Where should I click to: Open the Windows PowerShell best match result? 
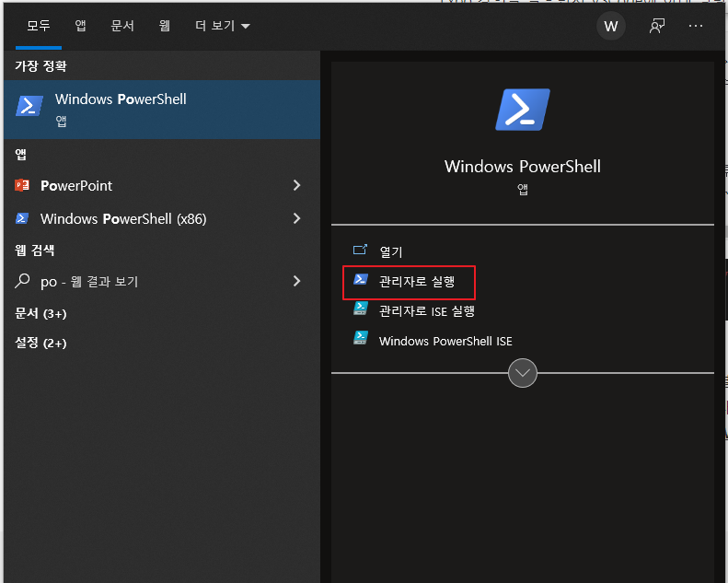[x=162, y=110]
